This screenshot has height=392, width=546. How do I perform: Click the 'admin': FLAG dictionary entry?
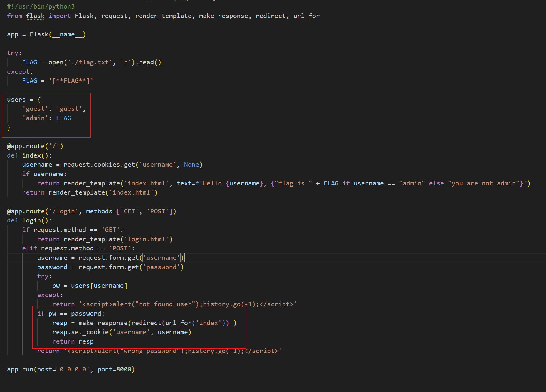(x=47, y=118)
